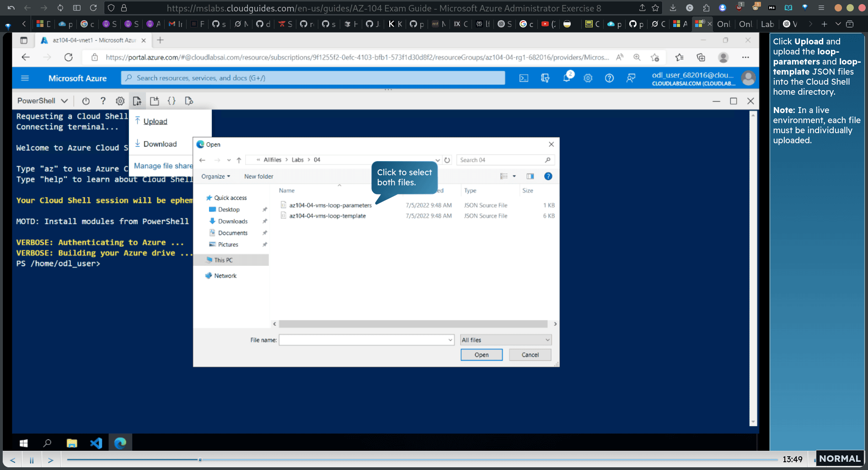The height and width of the screenshot is (470, 868).
Task: Expand the Organize dropdown in Open dialog
Action: [216, 176]
